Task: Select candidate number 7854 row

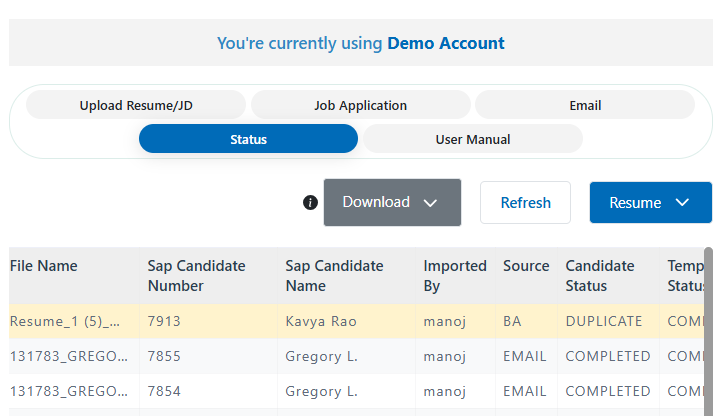Action: [163, 391]
